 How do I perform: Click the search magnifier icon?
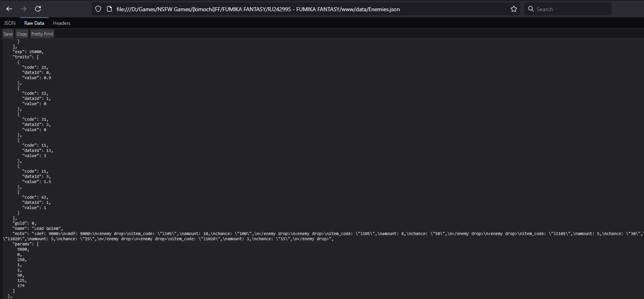click(x=531, y=9)
